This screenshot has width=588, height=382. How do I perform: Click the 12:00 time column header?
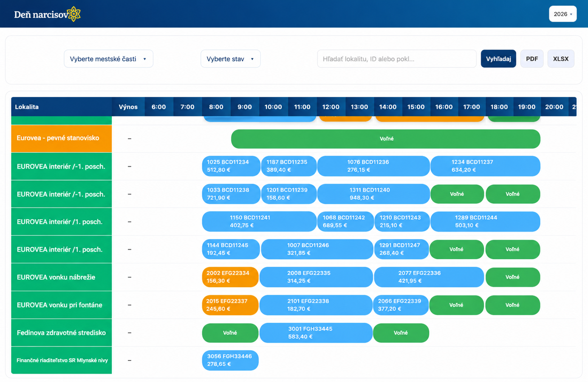[331, 107]
